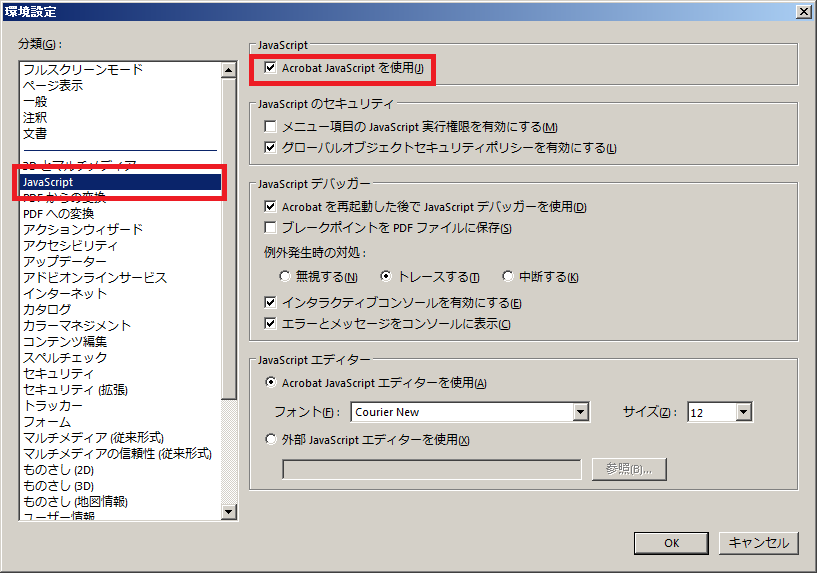Select 中断する radio button
This screenshot has width=817, height=573.
(507, 276)
